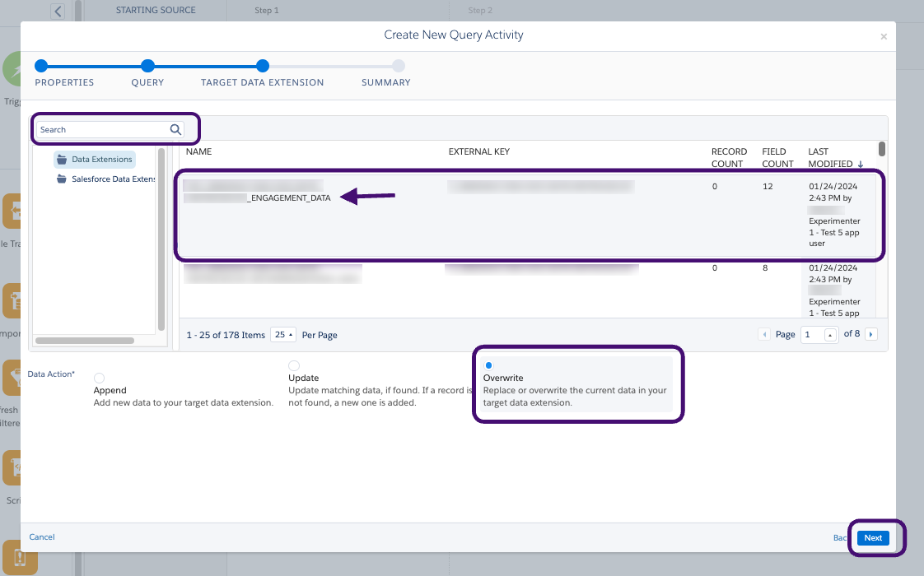Click the Next button

(x=873, y=538)
